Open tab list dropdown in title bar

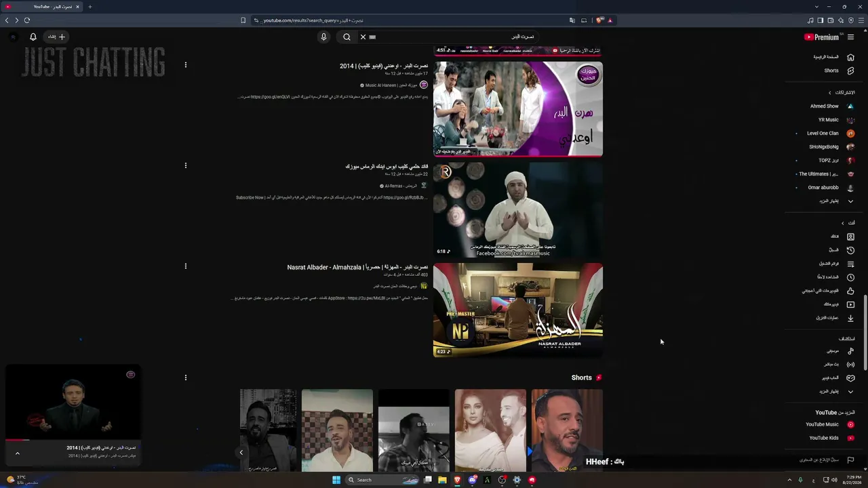coord(816,7)
